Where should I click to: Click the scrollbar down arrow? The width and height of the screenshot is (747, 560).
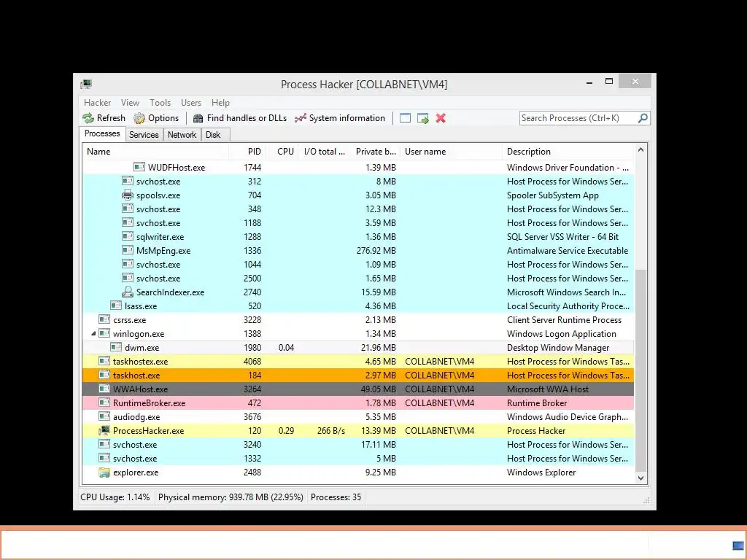(640, 478)
